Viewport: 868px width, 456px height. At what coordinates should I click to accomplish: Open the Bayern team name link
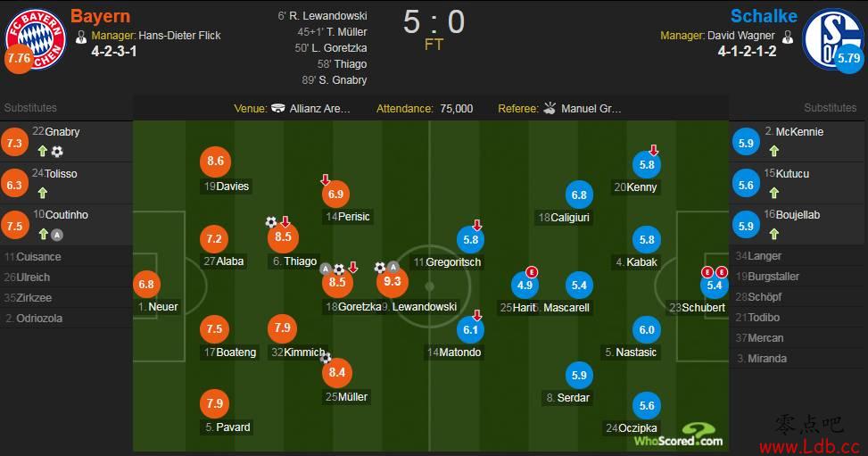coord(100,16)
